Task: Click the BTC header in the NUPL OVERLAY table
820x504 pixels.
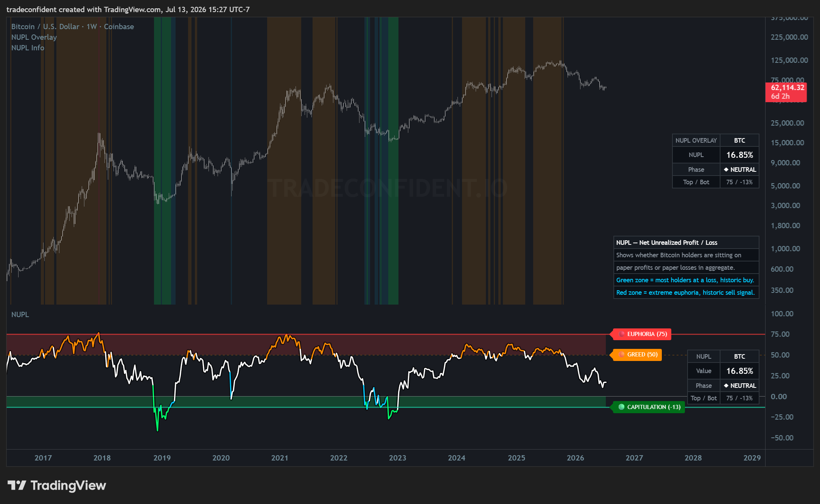Action: [739, 140]
